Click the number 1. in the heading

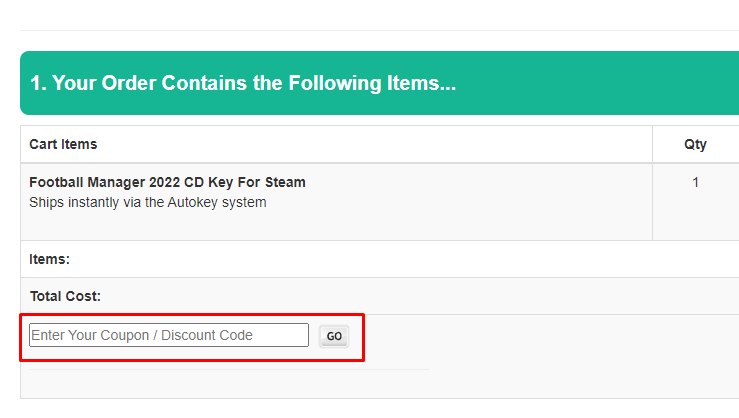[x=38, y=83]
